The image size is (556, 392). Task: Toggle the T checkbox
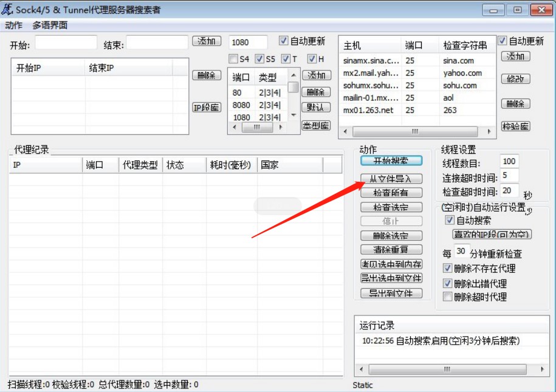(x=286, y=58)
